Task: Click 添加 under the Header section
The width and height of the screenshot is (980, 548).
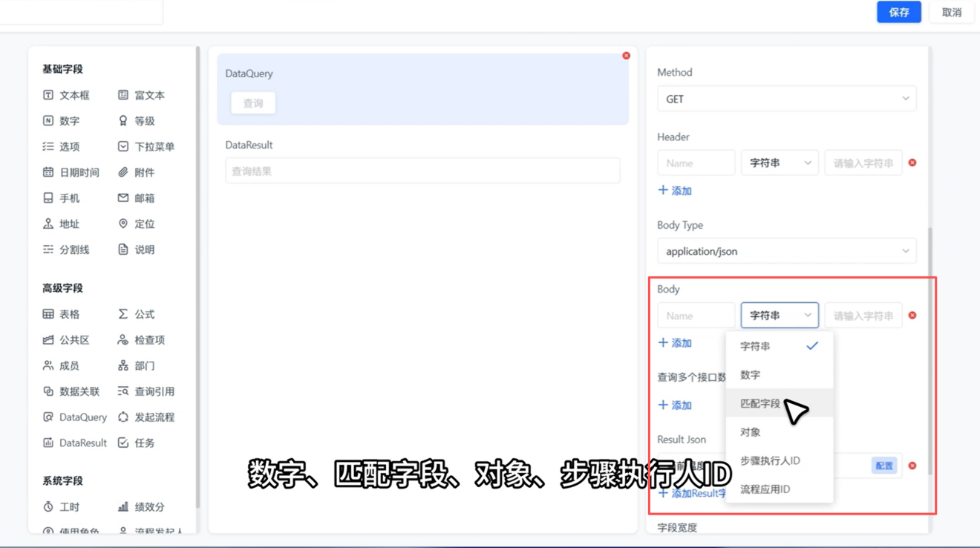Action: pos(675,191)
